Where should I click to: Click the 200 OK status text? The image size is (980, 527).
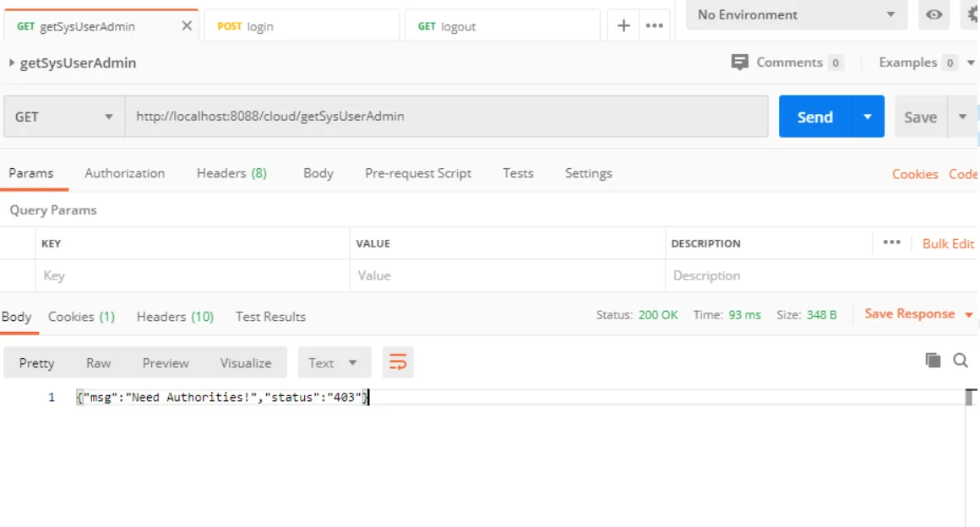click(x=658, y=314)
